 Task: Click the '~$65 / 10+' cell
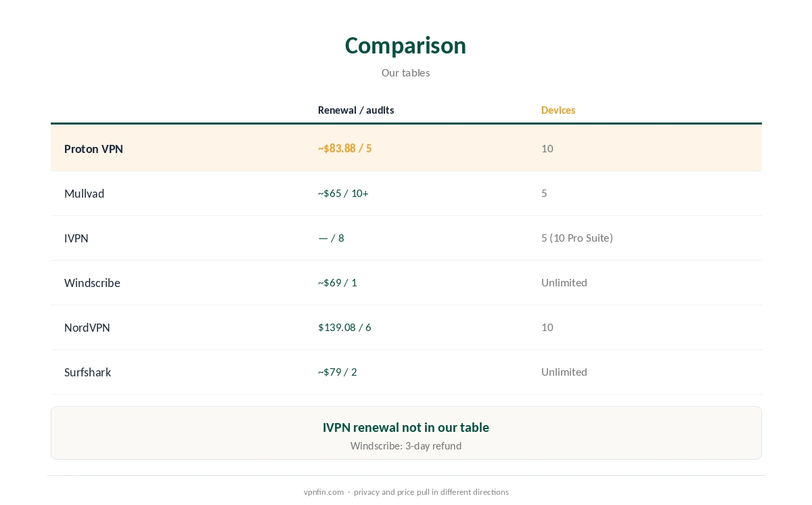[x=343, y=193]
